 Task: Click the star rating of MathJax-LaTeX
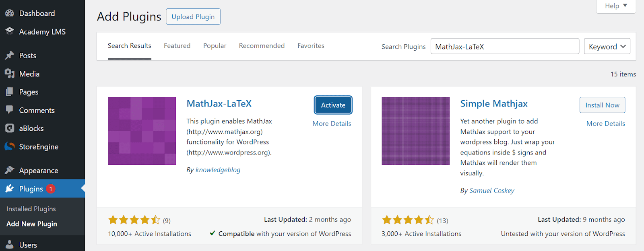(x=134, y=220)
